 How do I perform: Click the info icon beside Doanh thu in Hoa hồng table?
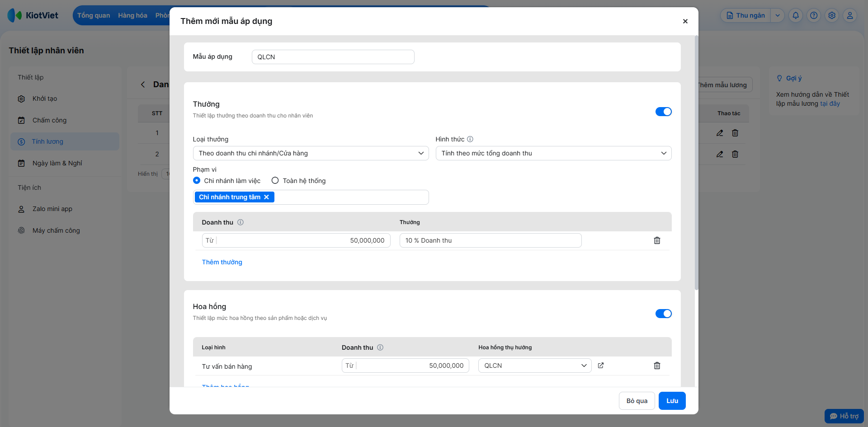380,347
